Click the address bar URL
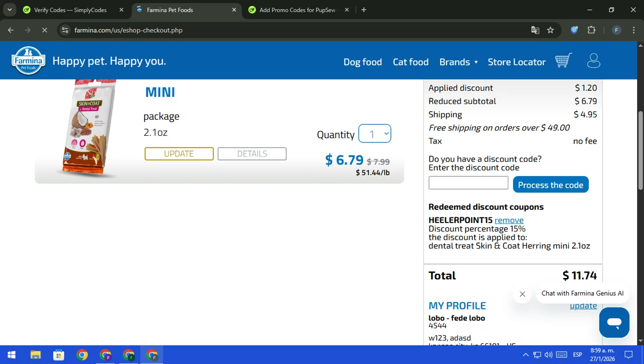644x364 pixels. click(x=128, y=30)
